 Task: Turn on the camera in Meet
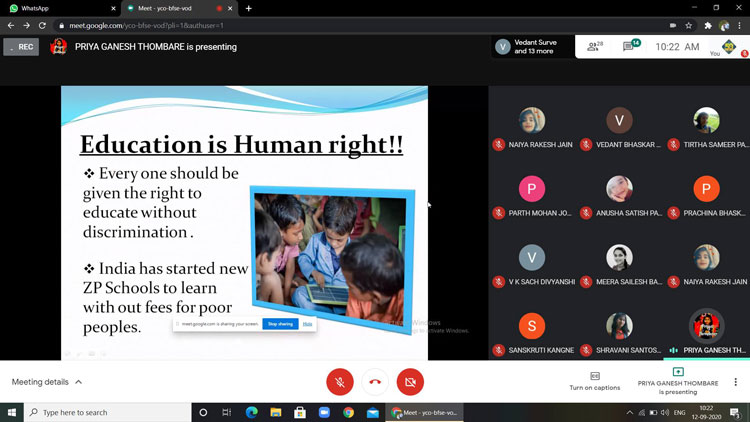coord(410,381)
